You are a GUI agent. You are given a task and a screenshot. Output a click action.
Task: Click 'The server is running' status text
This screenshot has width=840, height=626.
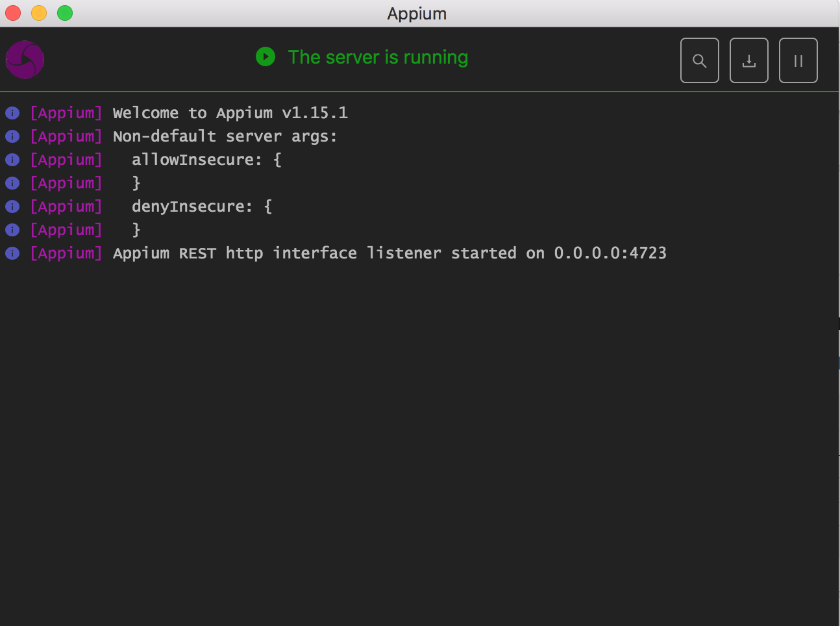[x=378, y=57]
